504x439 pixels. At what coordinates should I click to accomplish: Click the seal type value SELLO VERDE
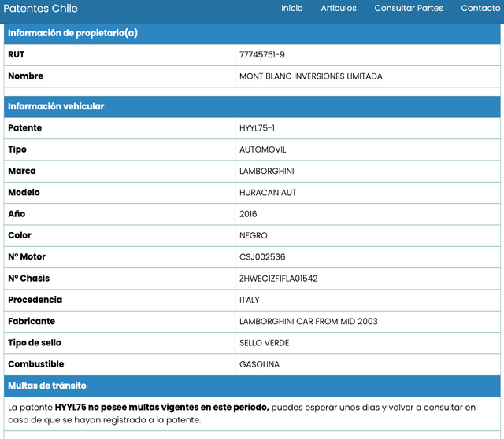(265, 343)
